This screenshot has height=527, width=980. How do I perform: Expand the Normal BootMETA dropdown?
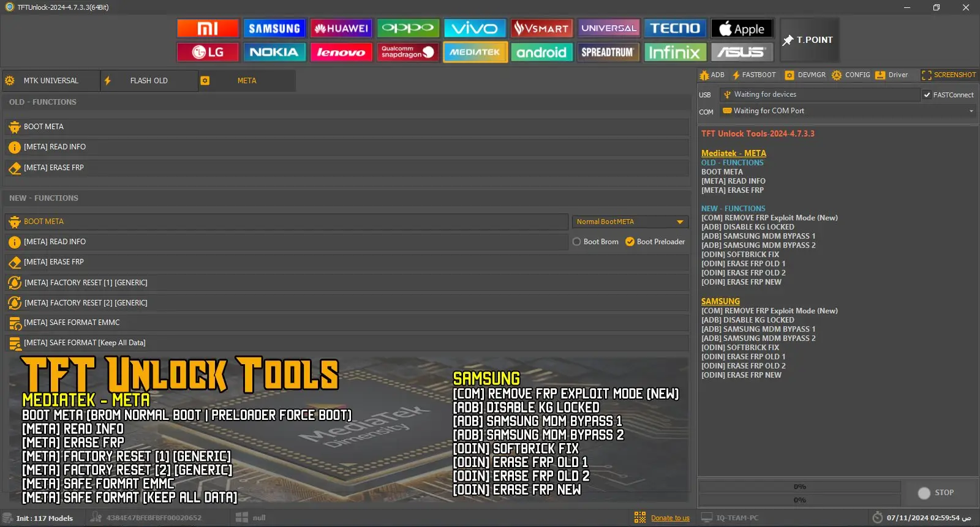[630, 222]
